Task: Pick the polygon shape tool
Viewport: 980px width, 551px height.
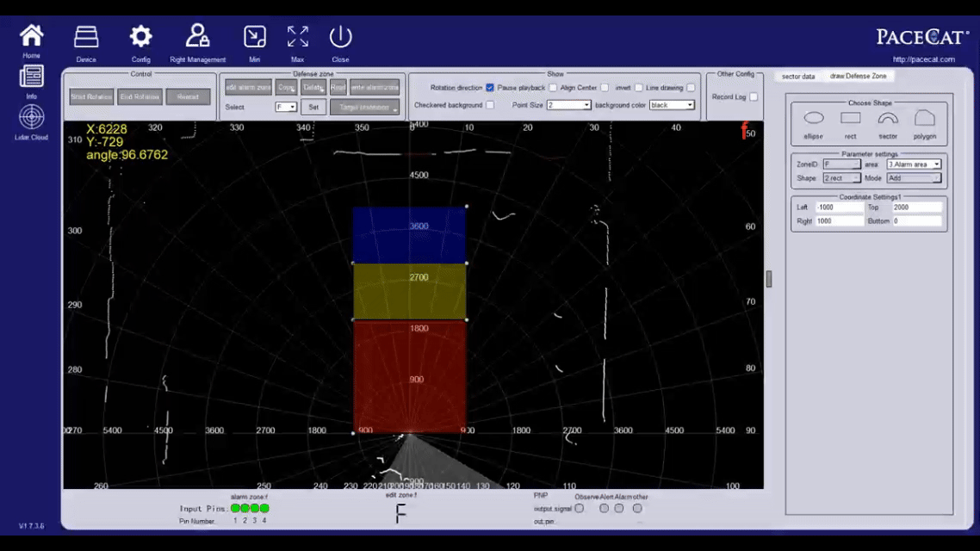Action: click(x=925, y=119)
